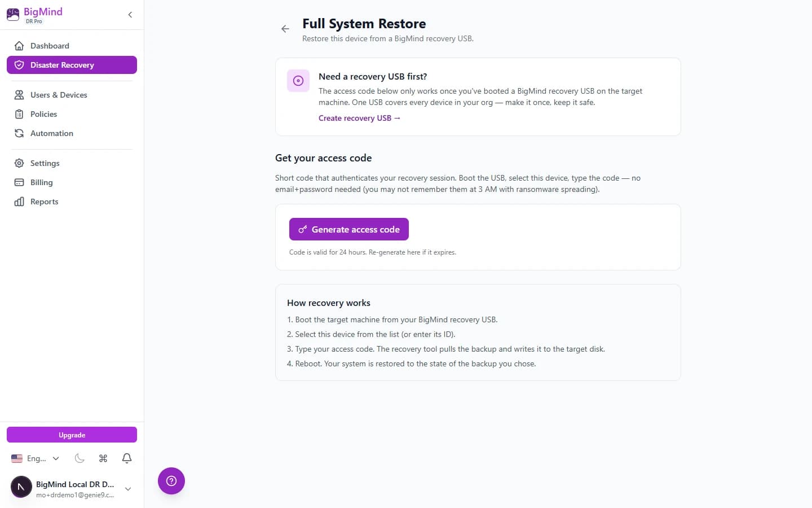Click step 3 'Type your access code' text

(446, 349)
